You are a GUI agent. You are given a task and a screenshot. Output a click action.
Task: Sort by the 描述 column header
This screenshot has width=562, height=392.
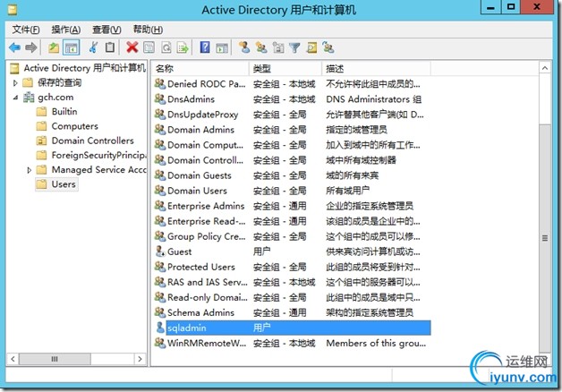376,68
